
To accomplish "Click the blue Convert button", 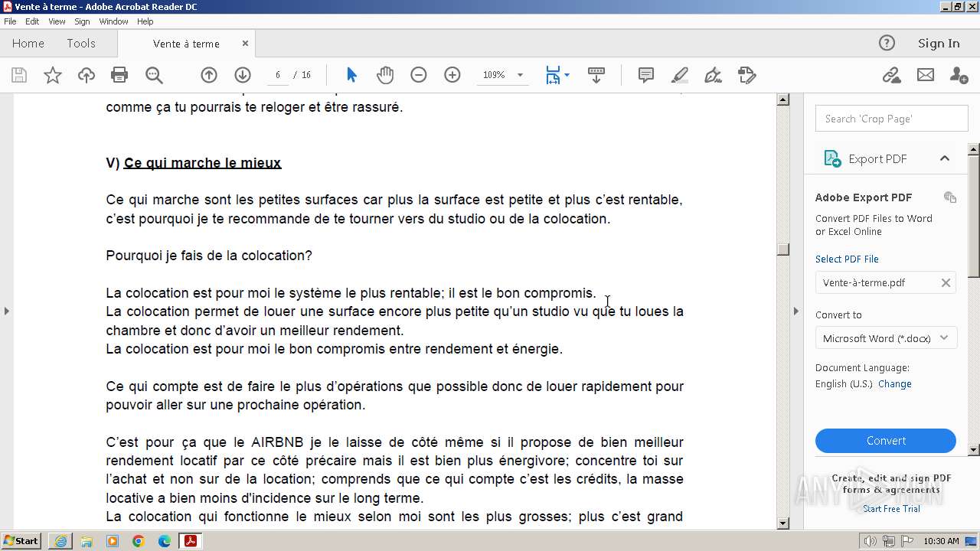I will [x=886, y=441].
